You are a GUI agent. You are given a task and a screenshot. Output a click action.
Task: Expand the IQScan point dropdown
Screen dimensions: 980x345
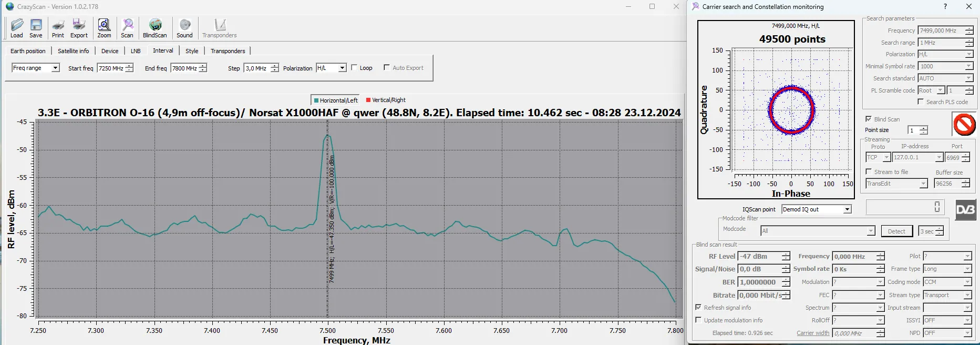pos(847,209)
